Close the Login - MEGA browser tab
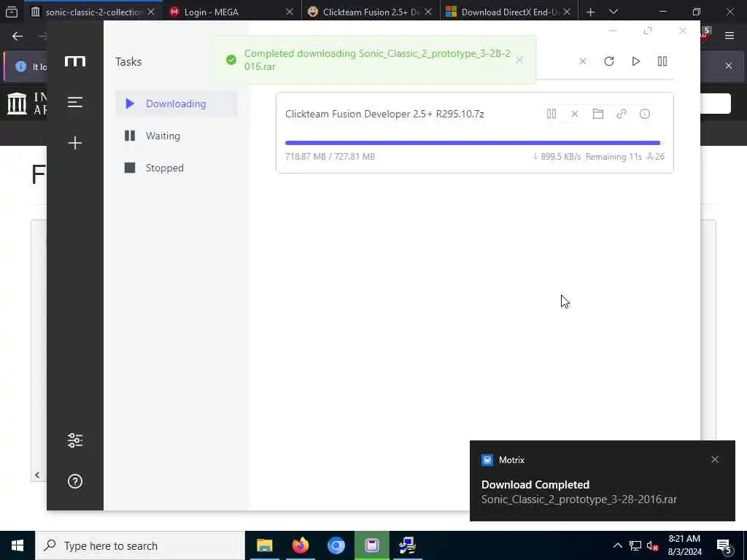747x560 pixels. (289, 12)
